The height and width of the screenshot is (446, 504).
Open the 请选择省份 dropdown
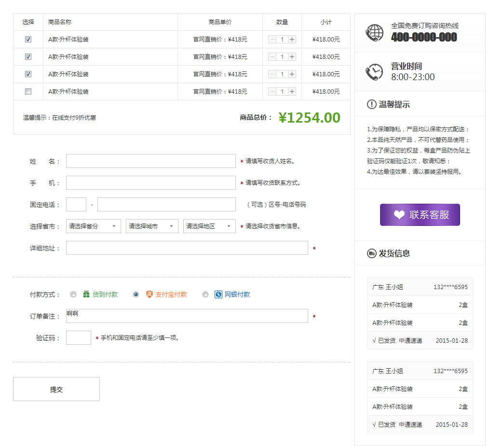pyautogui.click(x=94, y=226)
